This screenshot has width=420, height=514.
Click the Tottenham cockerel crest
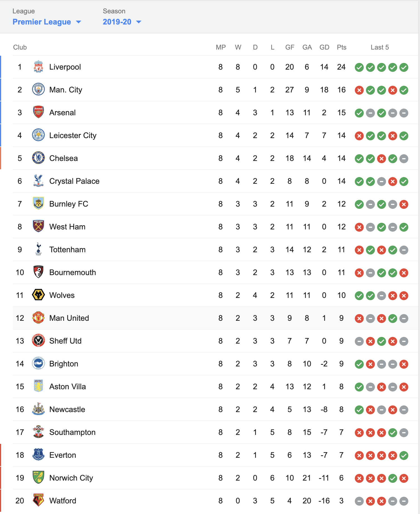pos(38,249)
